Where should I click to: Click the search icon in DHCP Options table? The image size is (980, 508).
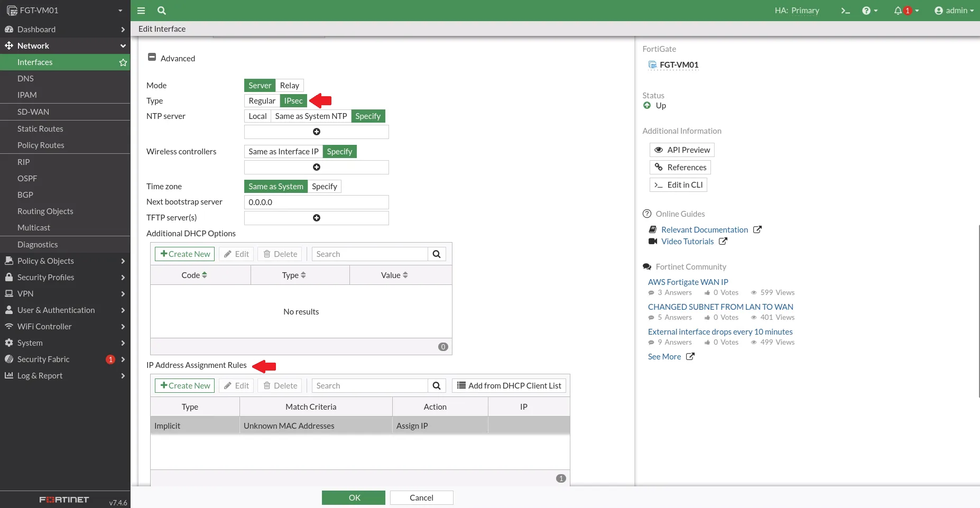pos(437,254)
